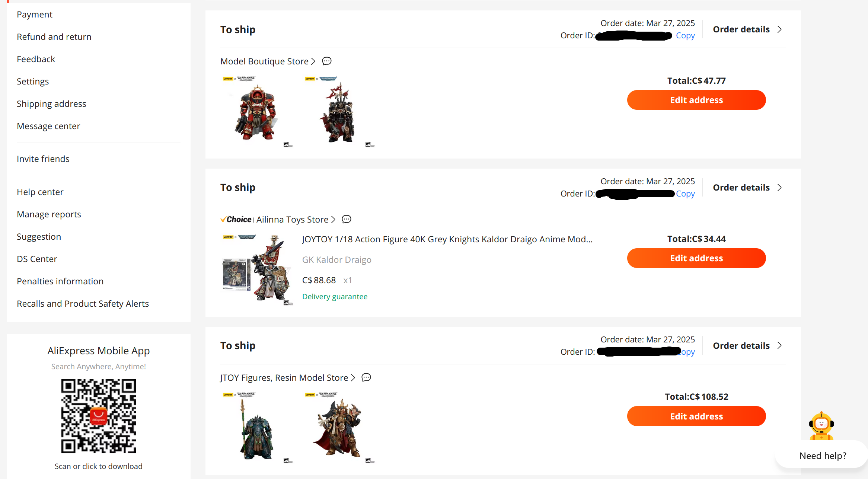The width and height of the screenshot is (868, 479).
Task: Open the red Warhammer figure thumbnail
Action: click(258, 112)
